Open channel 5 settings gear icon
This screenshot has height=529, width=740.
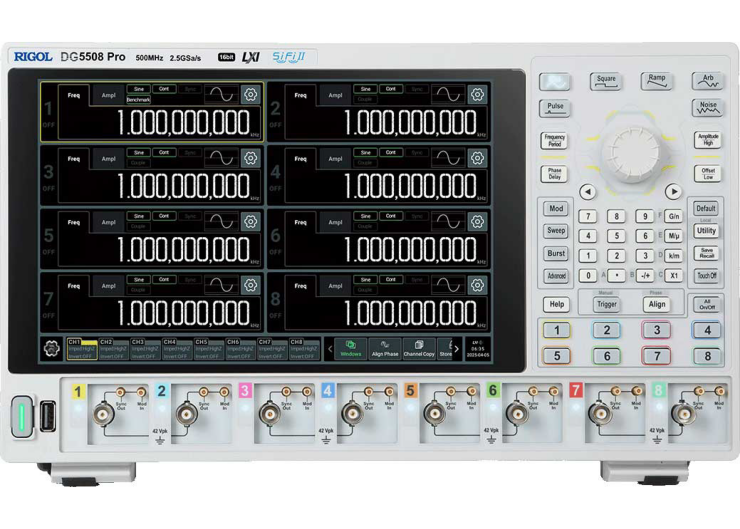point(251,222)
